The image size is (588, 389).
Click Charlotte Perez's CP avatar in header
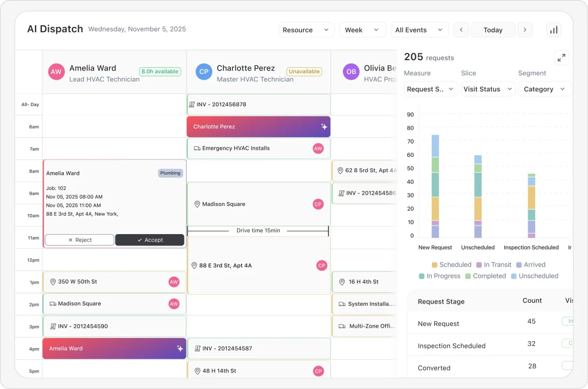pos(203,72)
